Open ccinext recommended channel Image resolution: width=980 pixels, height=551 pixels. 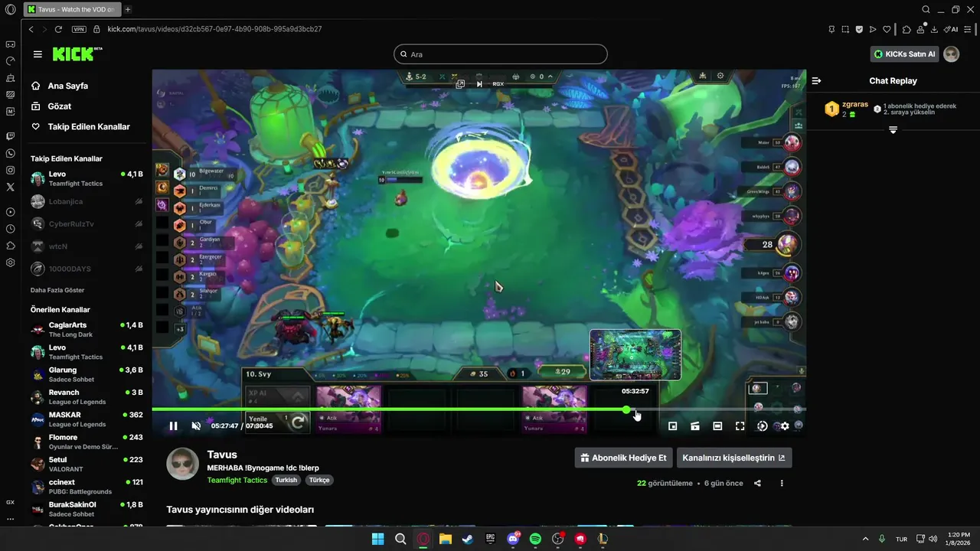pos(87,487)
